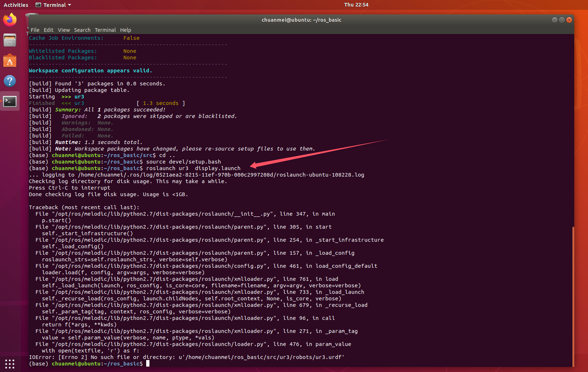
Task: Click the running indicator beside the Terminal dock icon
Action: [x=1, y=101]
